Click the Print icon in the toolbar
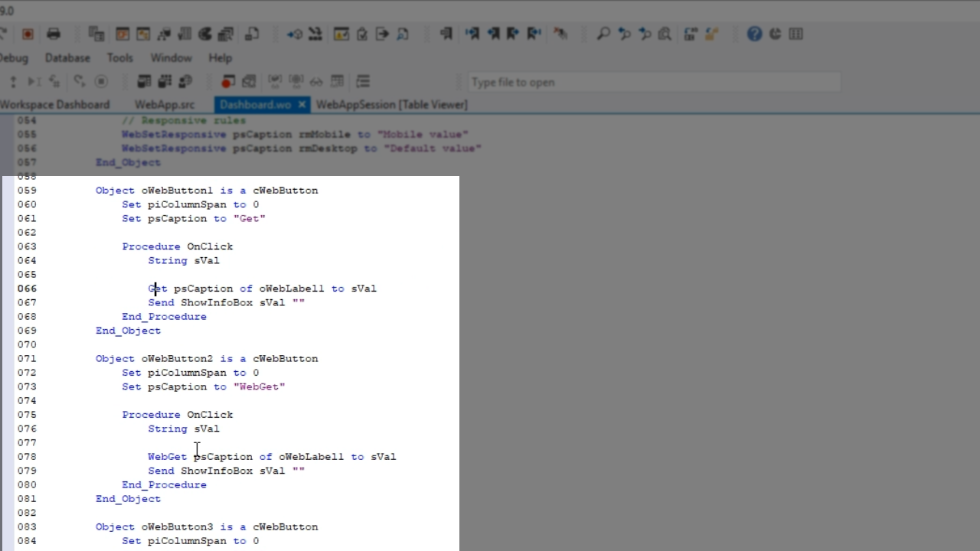980x551 pixels. (x=53, y=34)
